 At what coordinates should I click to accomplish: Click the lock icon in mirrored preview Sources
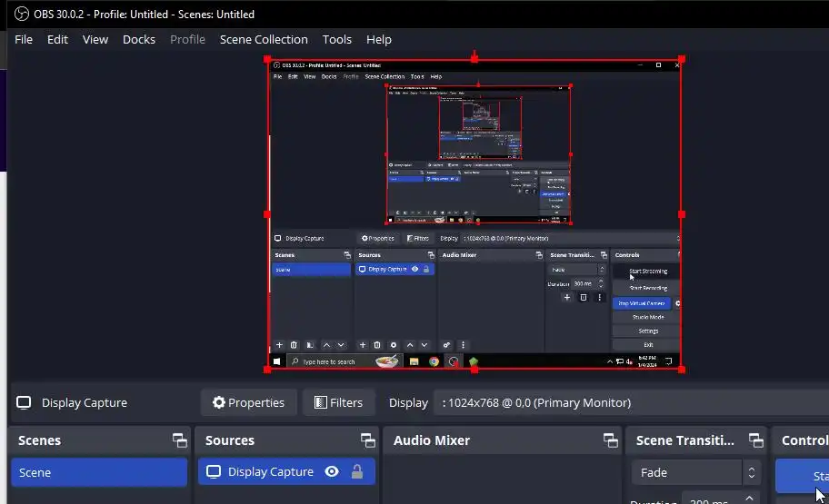(x=426, y=269)
